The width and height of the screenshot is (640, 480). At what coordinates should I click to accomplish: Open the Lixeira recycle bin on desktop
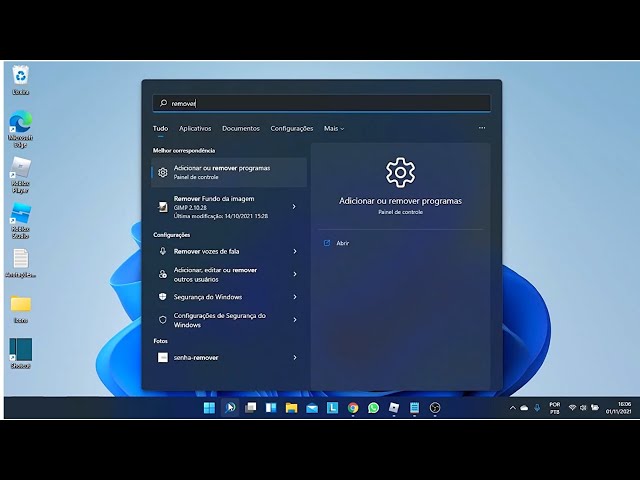click(20, 80)
